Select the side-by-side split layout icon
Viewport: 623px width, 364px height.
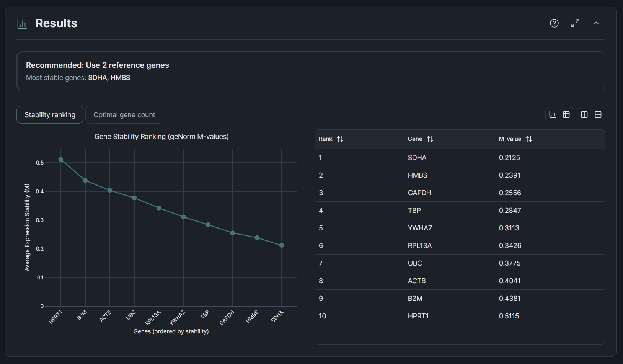point(584,114)
